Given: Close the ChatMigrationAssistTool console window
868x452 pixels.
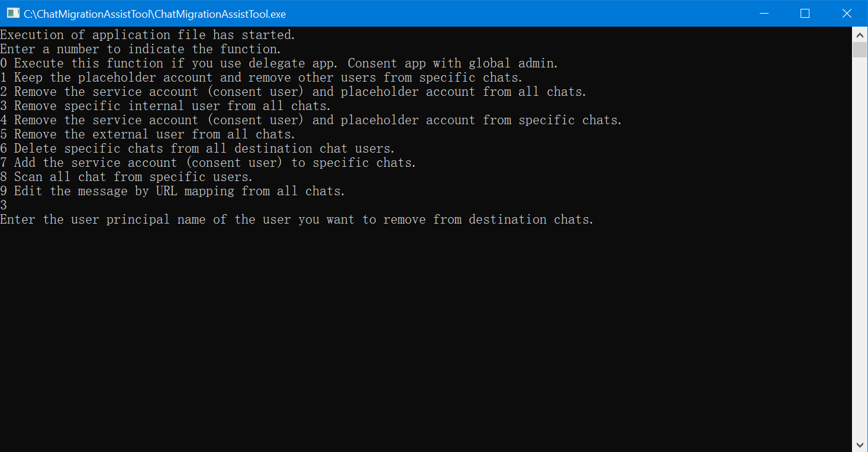Looking at the screenshot, I should click(x=846, y=13).
